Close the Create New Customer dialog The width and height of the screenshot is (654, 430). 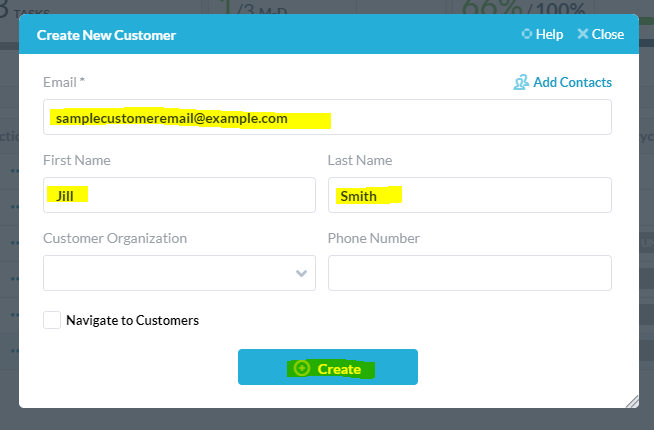pyautogui.click(x=601, y=34)
